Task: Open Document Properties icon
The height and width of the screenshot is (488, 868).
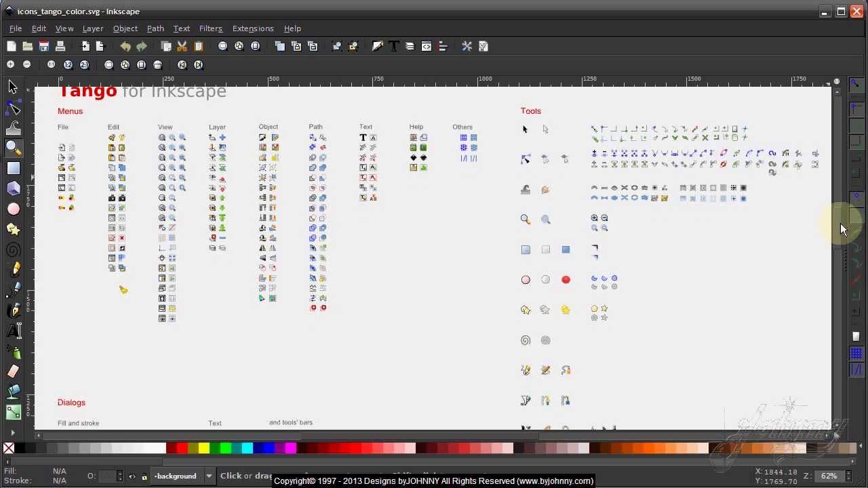Action: click(x=484, y=46)
